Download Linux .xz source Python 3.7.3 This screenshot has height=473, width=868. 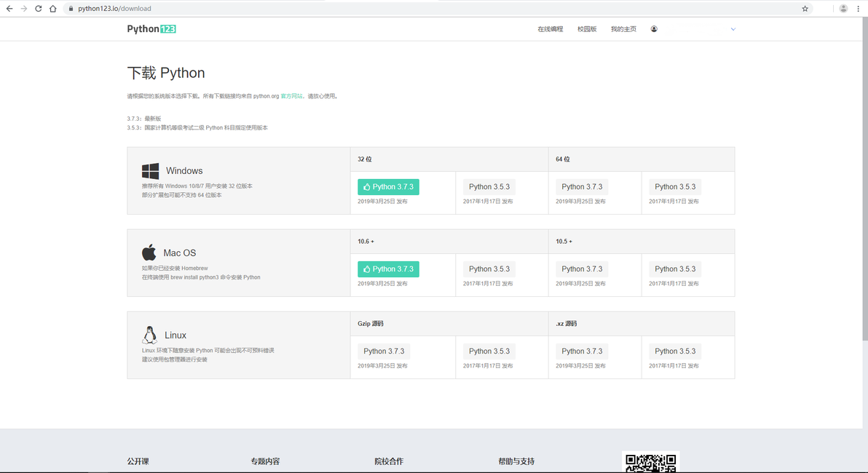[x=582, y=351]
